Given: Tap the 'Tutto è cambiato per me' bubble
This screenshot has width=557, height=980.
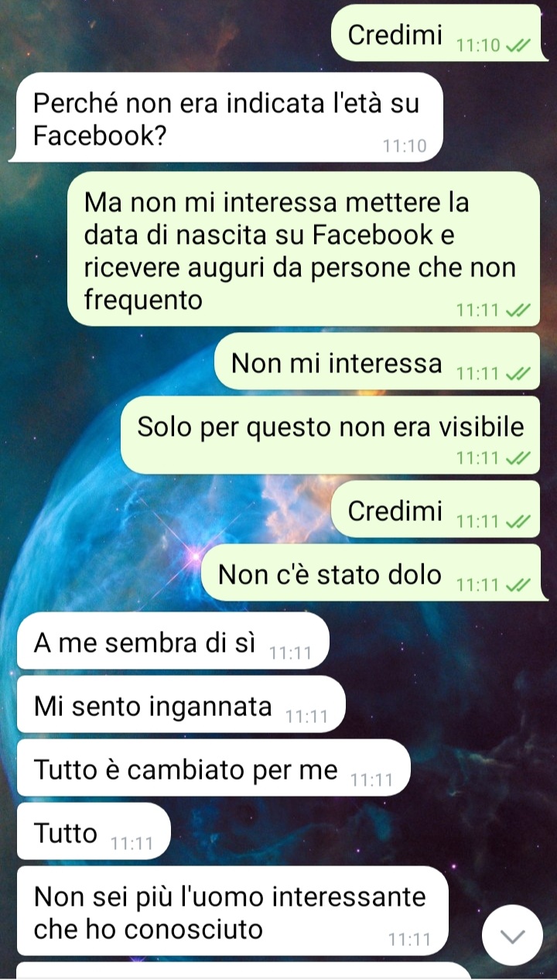Looking at the screenshot, I should [214, 768].
